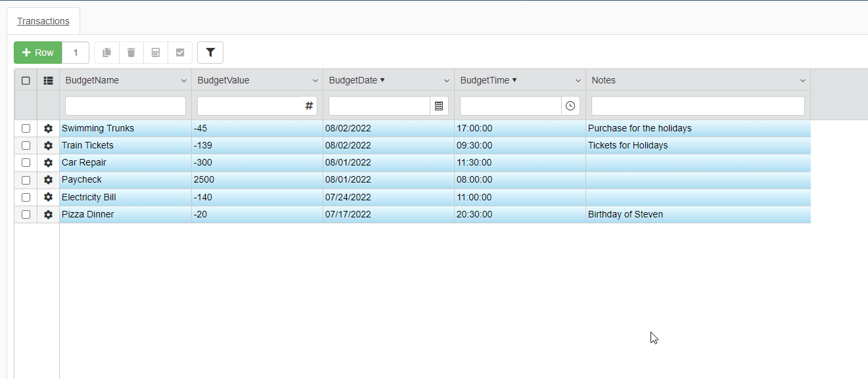Open gear settings for Paycheck row

coord(48,180)
